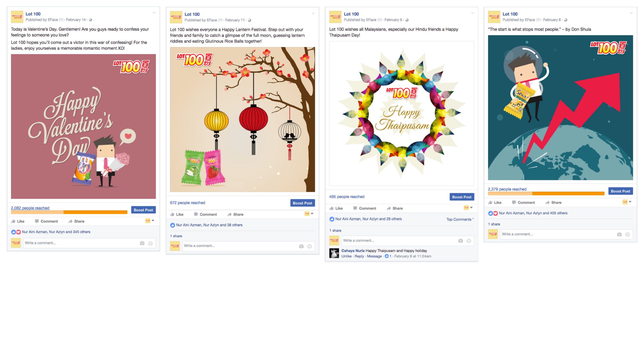Click camera icon in Lantern Festival comment box
Viewport: 644px width, 362px height.
[x=301, y=246]
